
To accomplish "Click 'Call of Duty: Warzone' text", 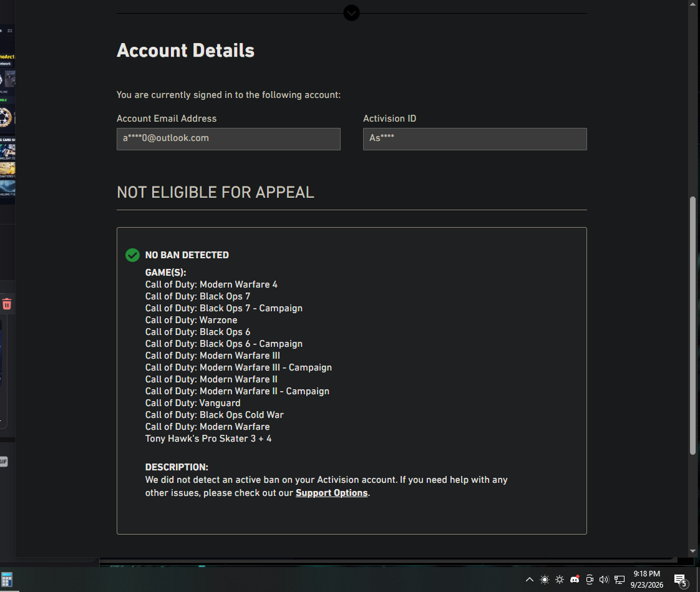I will [191, 320].
